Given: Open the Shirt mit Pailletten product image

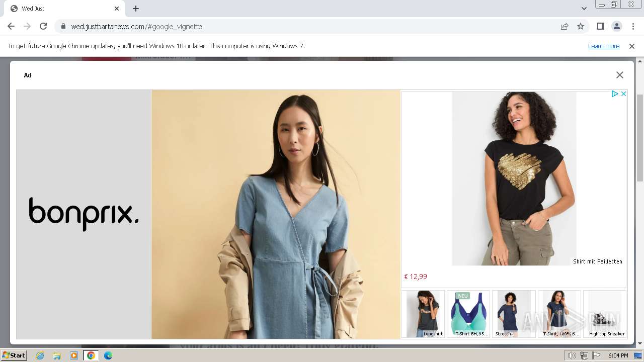Looking at the screenshot, I should (514, 178).
